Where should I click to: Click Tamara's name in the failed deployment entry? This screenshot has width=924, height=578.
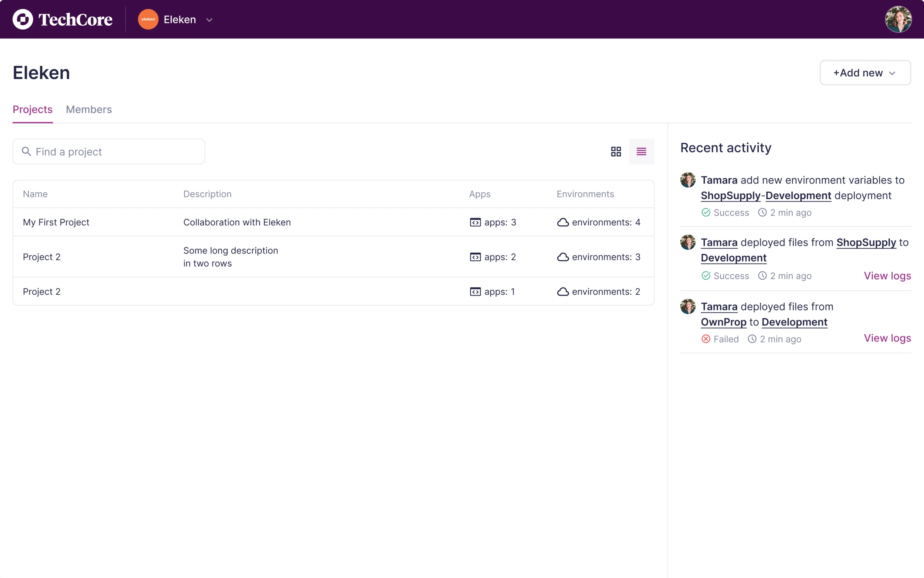coord(719,306)
